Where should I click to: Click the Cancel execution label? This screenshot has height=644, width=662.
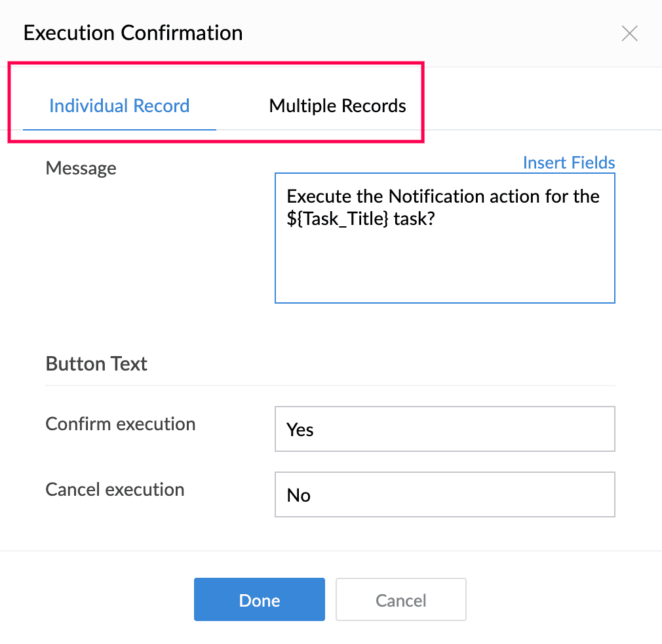115,489
